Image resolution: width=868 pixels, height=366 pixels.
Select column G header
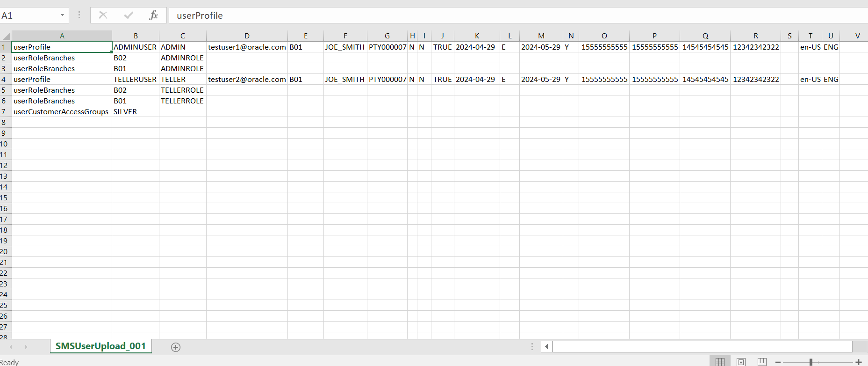click(x=387, y=36)
